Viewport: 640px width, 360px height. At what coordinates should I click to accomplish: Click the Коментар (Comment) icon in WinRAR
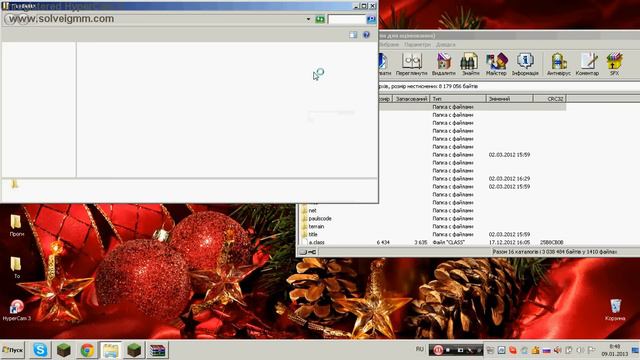587,64
